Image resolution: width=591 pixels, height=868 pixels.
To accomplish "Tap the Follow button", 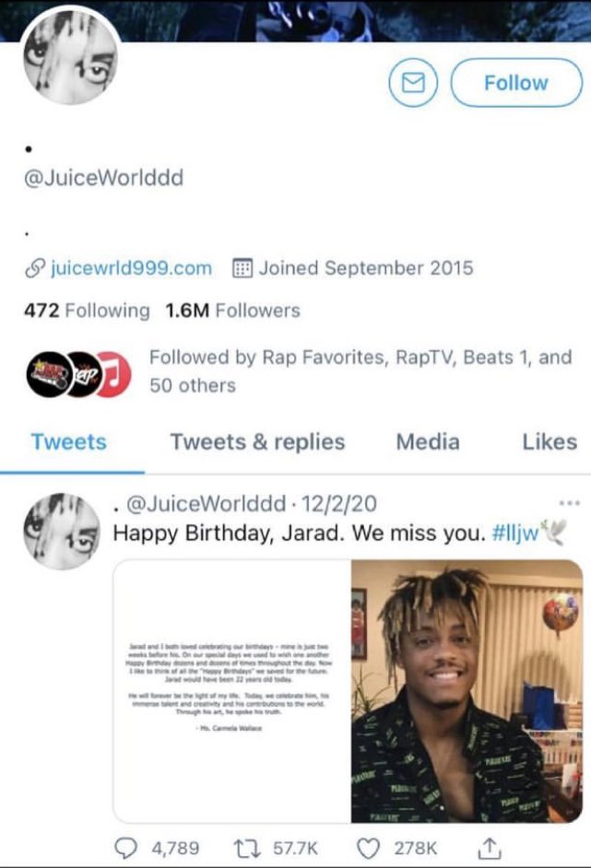I will click(516, 83).
